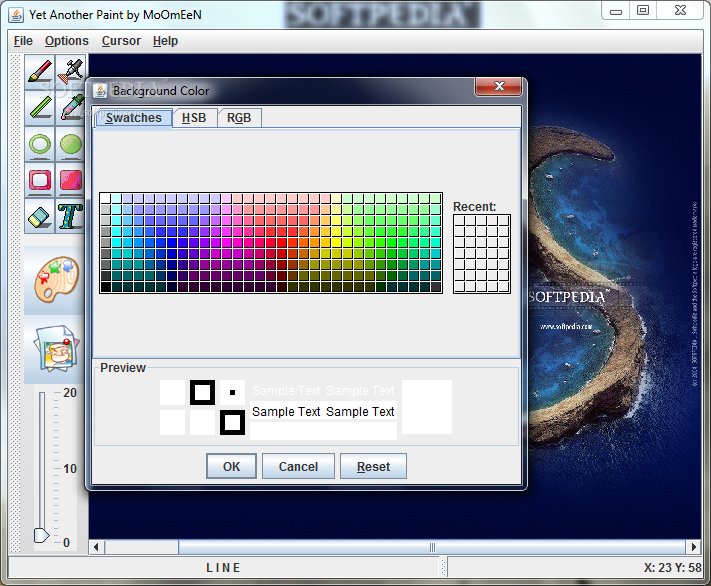711x586 pixels.
Task: Switch to the RGB tab
Action: [x=239, y=118]
